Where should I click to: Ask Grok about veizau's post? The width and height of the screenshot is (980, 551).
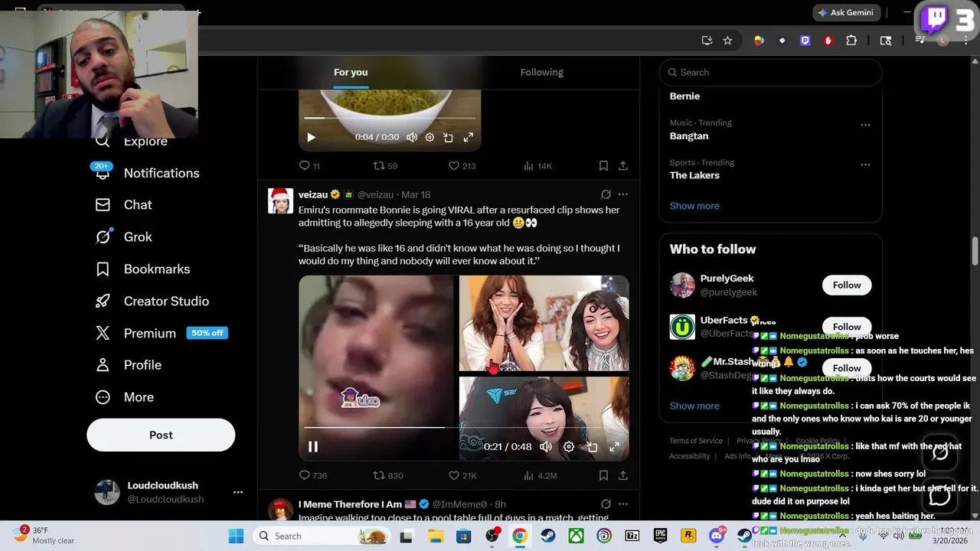606,194
